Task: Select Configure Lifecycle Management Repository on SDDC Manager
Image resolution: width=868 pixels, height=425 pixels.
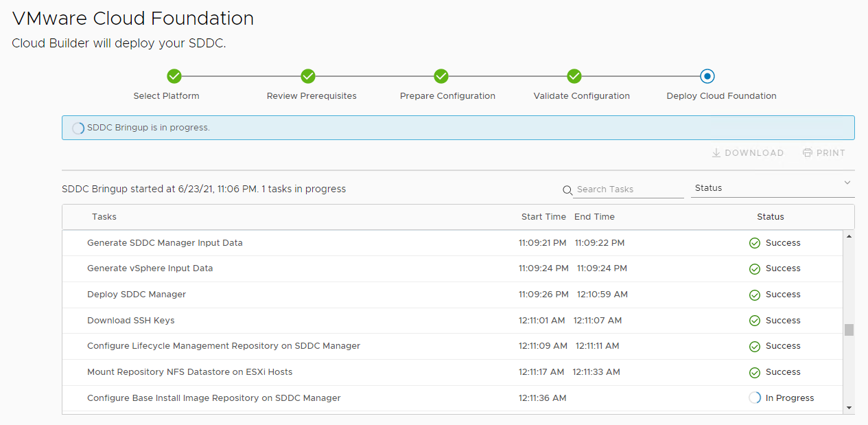Action: tap(224, 346)
